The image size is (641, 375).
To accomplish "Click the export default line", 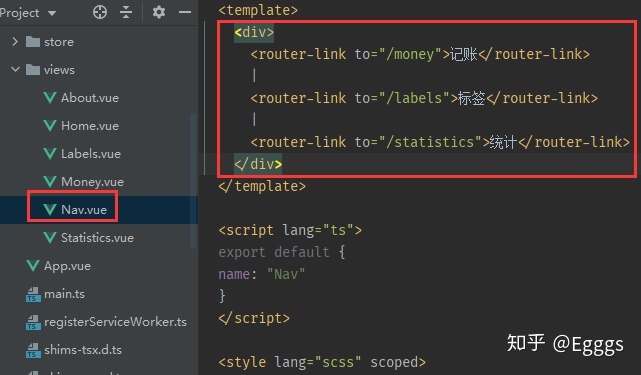I will 282,252.
